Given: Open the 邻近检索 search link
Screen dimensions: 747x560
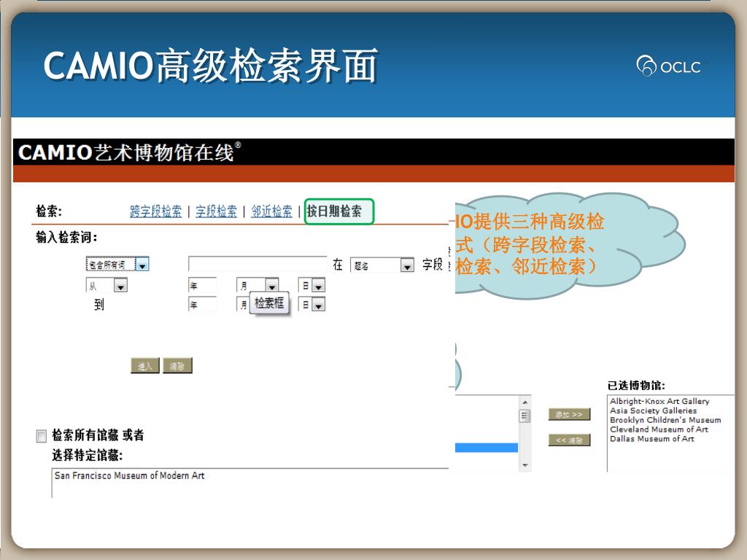Looking at the screenshot, I should pos(271,211).
